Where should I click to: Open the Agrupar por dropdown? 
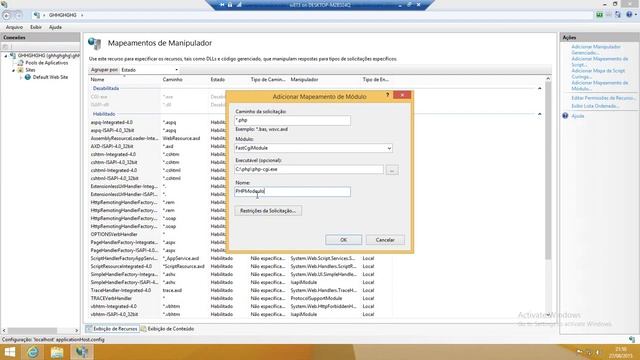[149, 70]
